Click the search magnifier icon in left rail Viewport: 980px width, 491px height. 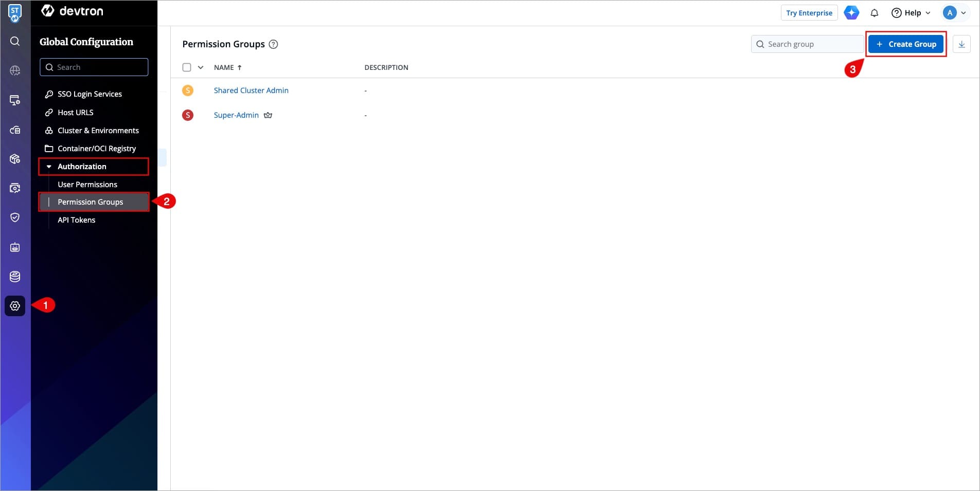(x=15, y=41)
